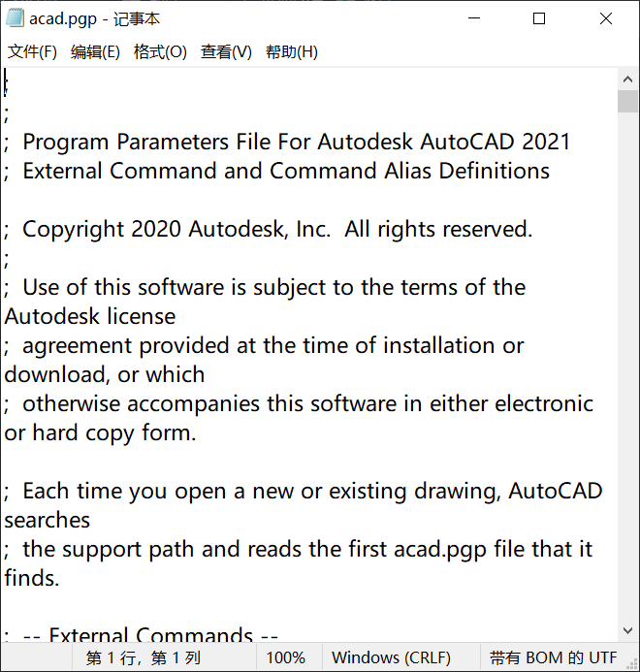Minimize the Notepad window
This screenshot has width=640, height=672.
click(474, 18)
